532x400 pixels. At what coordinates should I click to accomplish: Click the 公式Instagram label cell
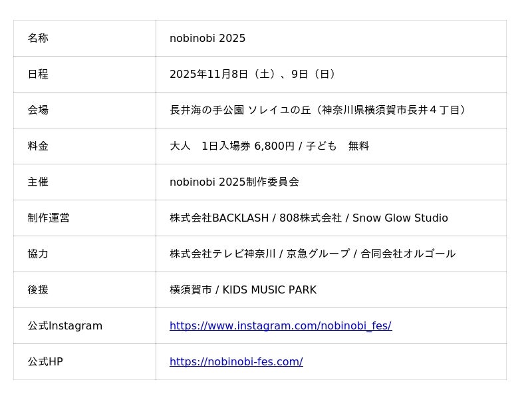(65, 326)
